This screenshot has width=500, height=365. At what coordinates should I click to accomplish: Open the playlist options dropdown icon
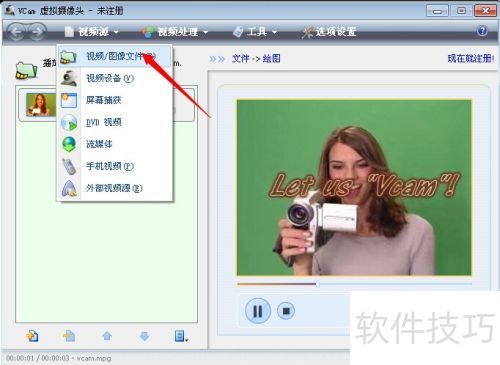(x=181, y=336)
